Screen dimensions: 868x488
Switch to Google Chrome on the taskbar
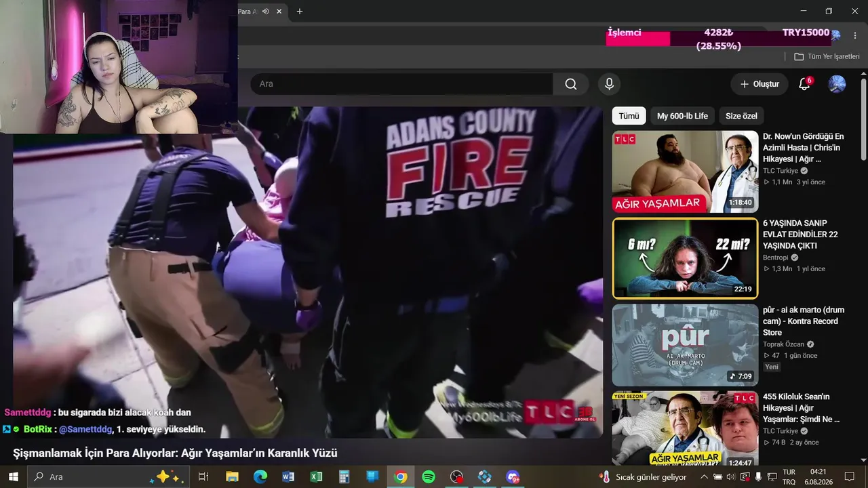pos(401,476)
